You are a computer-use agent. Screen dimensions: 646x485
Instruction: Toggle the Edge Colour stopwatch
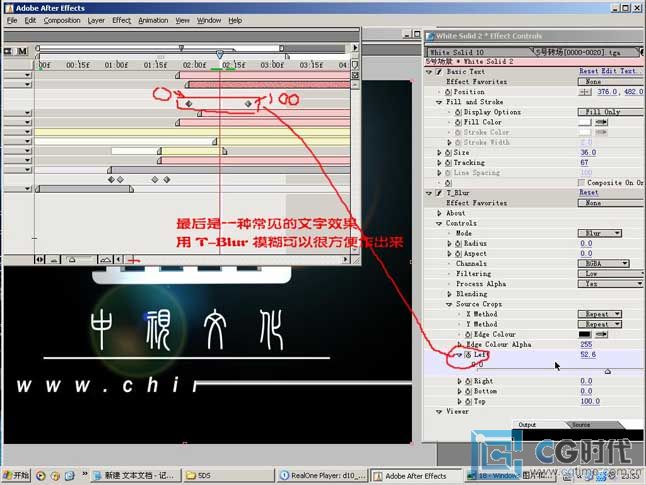point(468,335)
